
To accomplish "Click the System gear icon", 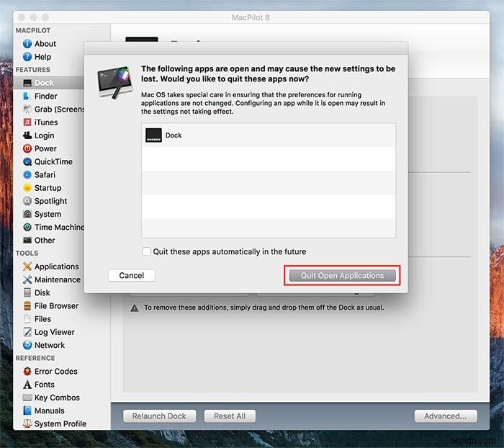I will pyautogui.click(x=27, y=214).
